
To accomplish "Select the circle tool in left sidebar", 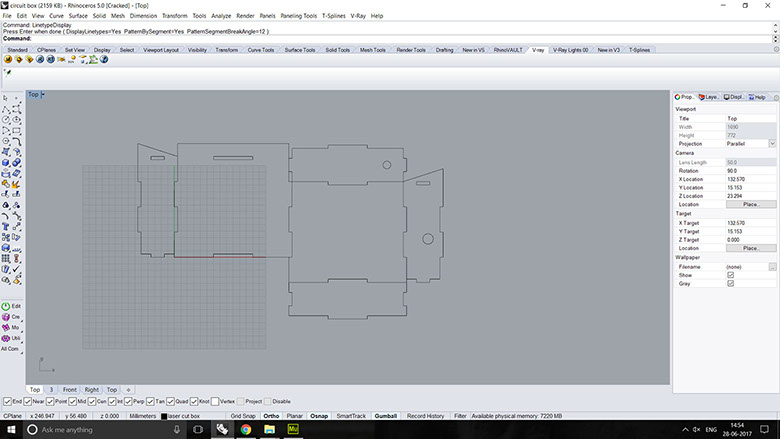I will tap(5, 120).
